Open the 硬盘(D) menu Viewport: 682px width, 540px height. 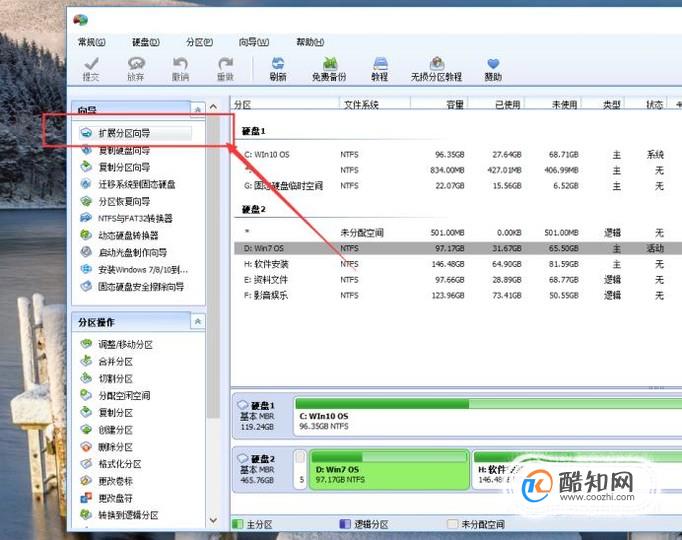coord(146,42)
